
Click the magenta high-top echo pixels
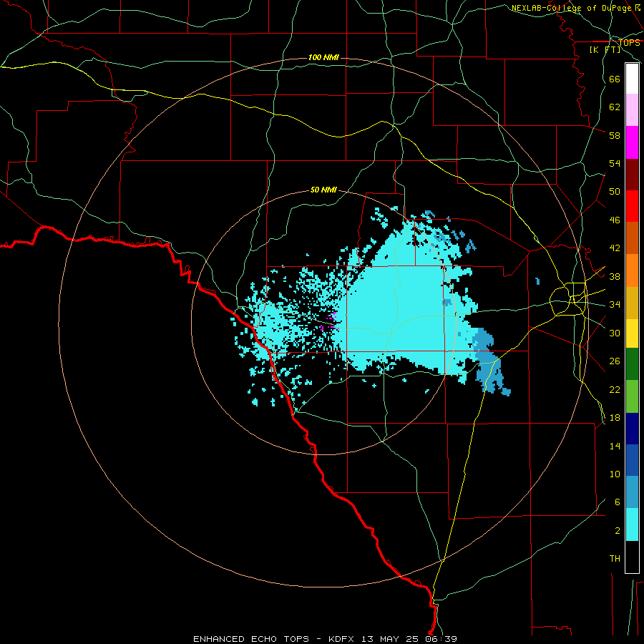330,322
